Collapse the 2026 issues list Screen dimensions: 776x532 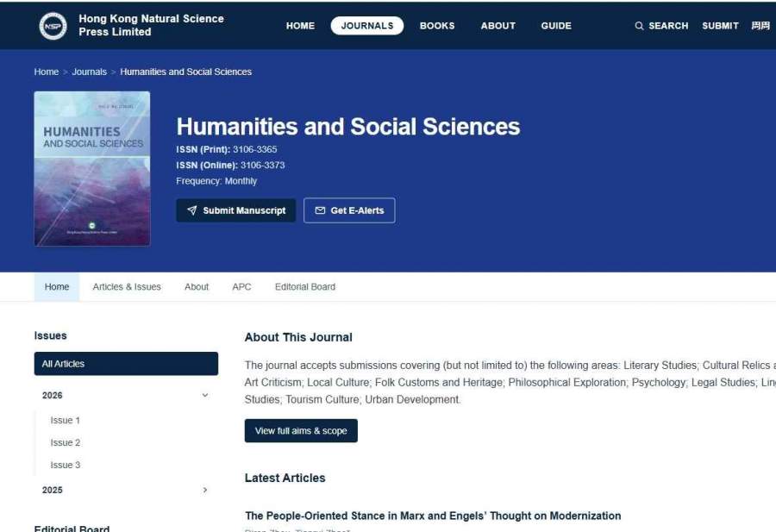(x=205, y=395)
